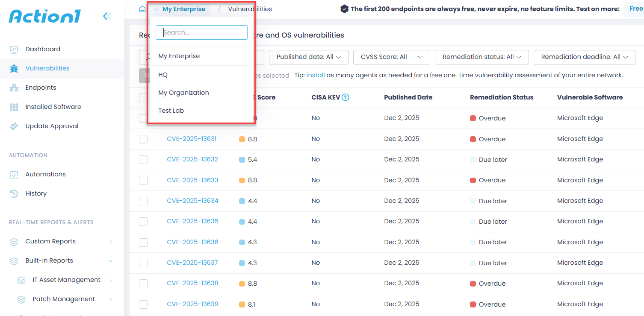
Task: Check the CVE-2025-13639 row checkbox
Action: pos(143,304)
